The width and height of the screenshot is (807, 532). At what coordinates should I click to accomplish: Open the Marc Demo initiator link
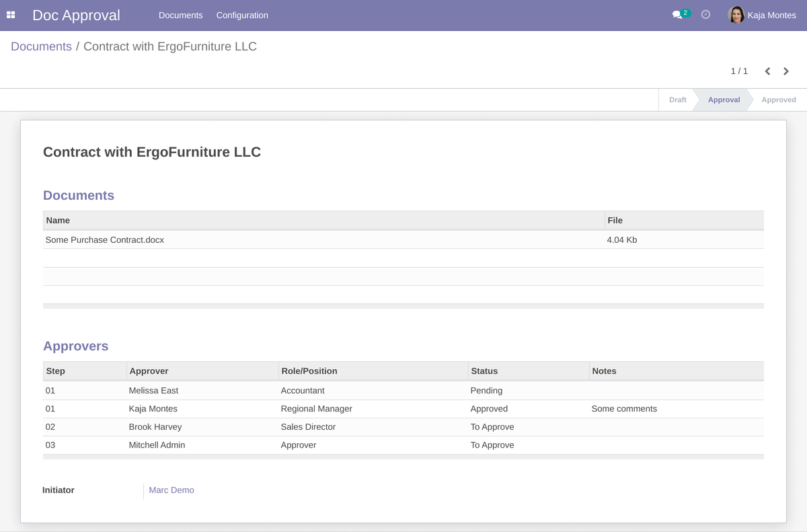[x=171, y=490]
